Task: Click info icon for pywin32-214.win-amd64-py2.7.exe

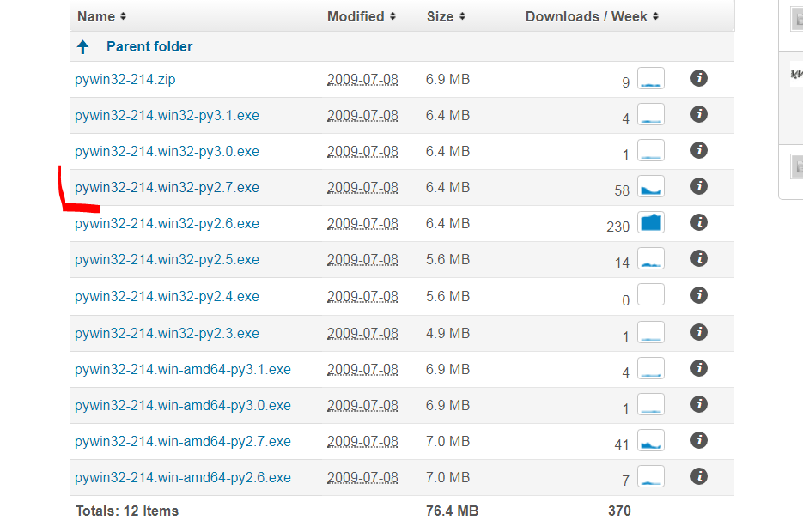Action: point(699,440)
